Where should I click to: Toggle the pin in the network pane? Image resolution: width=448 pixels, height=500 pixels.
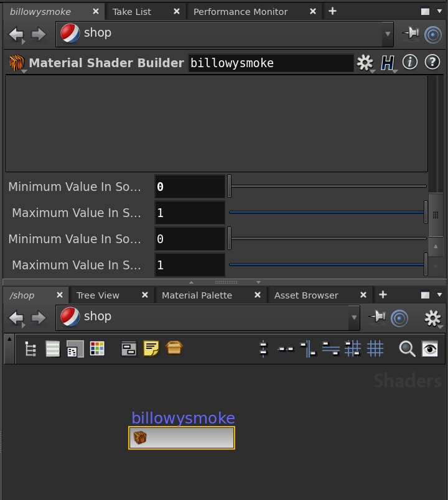coord(376,317)
